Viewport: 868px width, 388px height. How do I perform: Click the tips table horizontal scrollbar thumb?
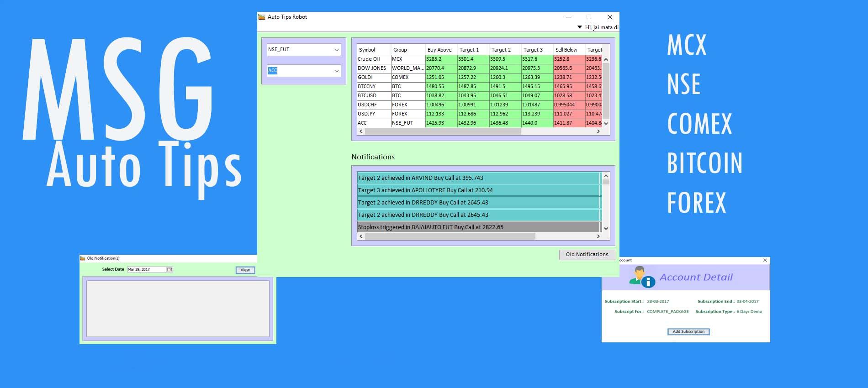coord(443,131)
